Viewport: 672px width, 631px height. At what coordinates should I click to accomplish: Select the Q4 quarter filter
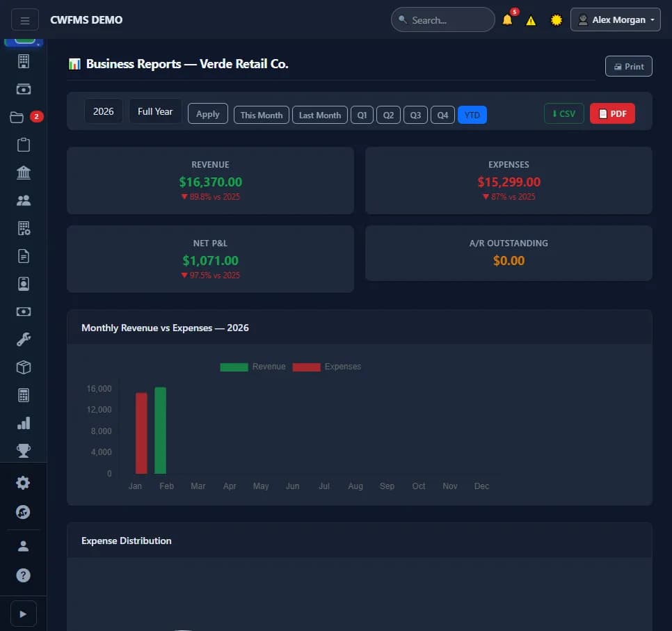point(442,115)
